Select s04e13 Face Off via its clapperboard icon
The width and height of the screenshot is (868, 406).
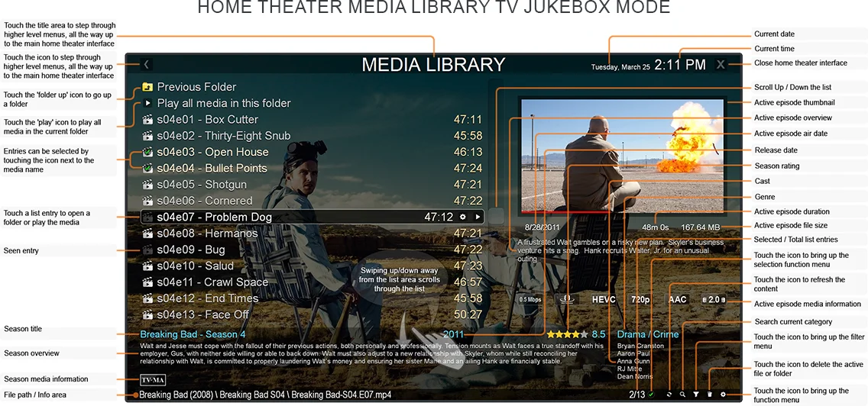point(147,314)
